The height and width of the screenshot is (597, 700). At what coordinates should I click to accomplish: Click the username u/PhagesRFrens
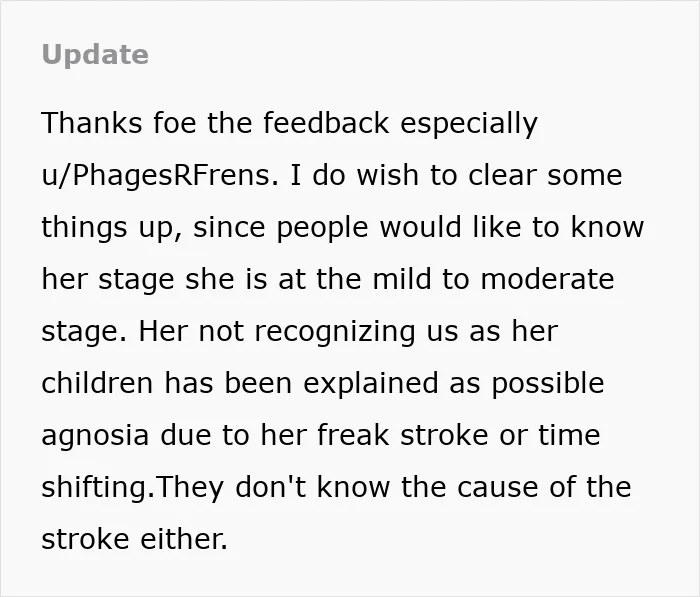[160, 175]
